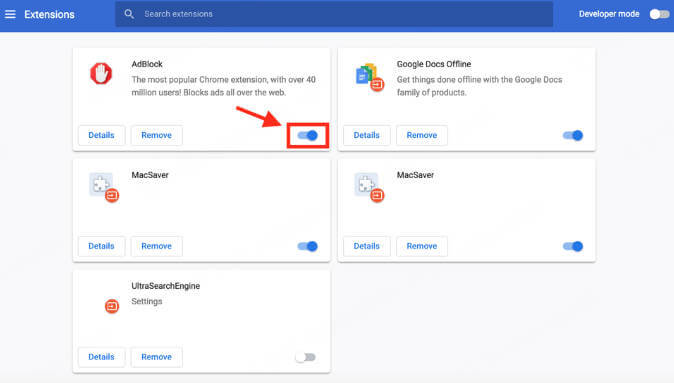Click the Google Docs Offline description
Screen dimensions: 674x383
click(x=479, y=86)
